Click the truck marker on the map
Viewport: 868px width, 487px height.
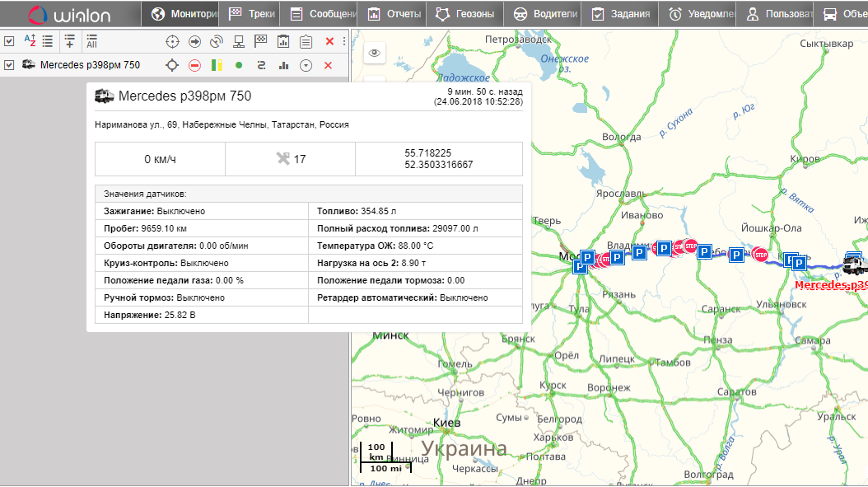[855, 264]
